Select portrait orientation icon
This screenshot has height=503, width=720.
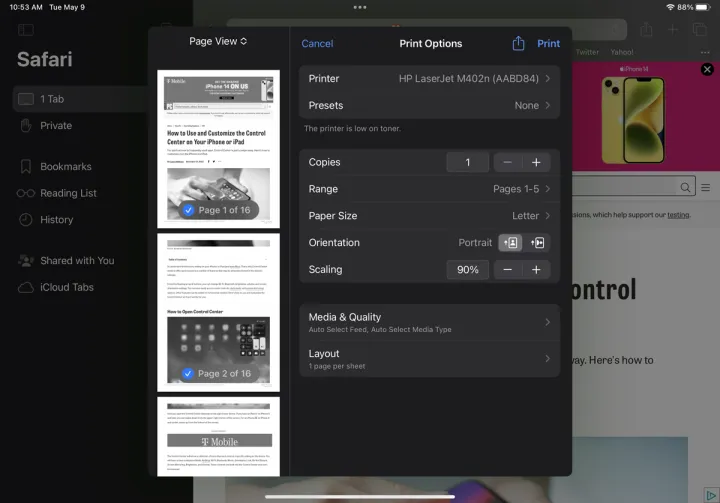click(x=511, y=243)
